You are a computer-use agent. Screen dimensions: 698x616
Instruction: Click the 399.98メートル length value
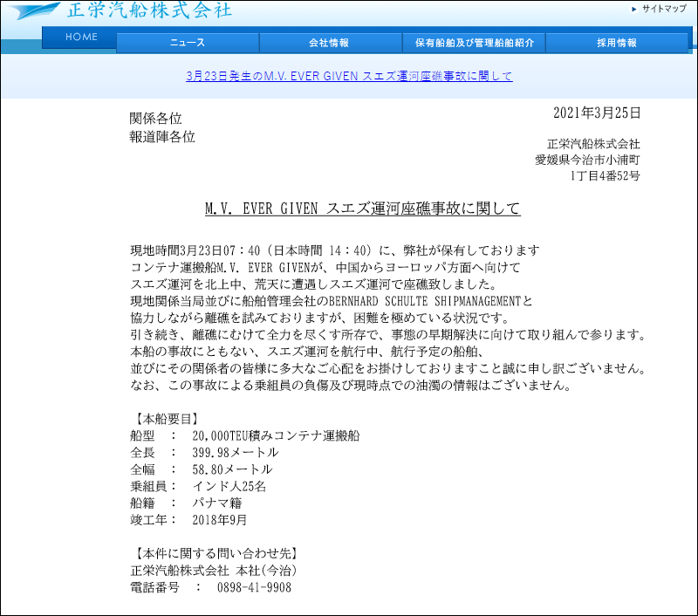pos(236,453)
